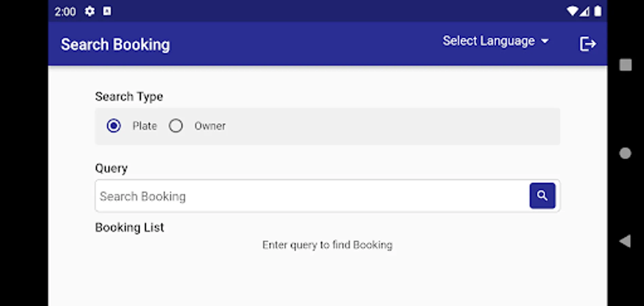Viewport: 644px width, 306px height.
Task: Tap the logout icon in the header
Action: (588, 44)
